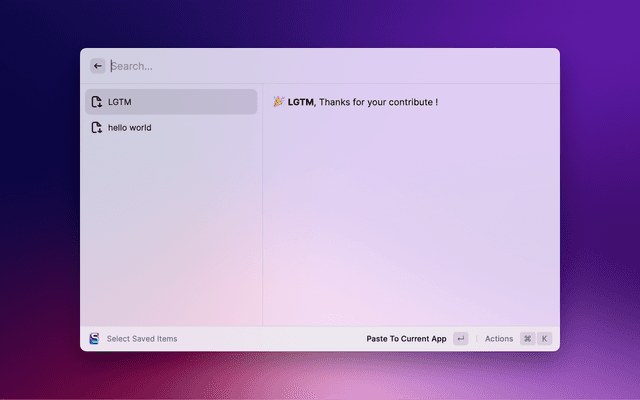Viewport: 640px width, 400px height.
Task: Click the party popper emoji in preview
Action: click(279, 102)
